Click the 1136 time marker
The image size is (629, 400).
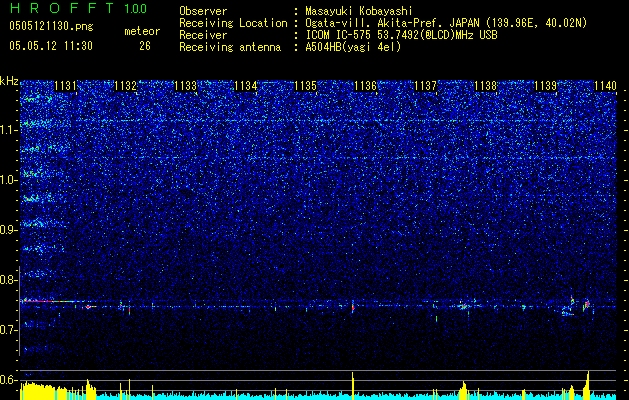pyautogui.click(x=365, y=85)
